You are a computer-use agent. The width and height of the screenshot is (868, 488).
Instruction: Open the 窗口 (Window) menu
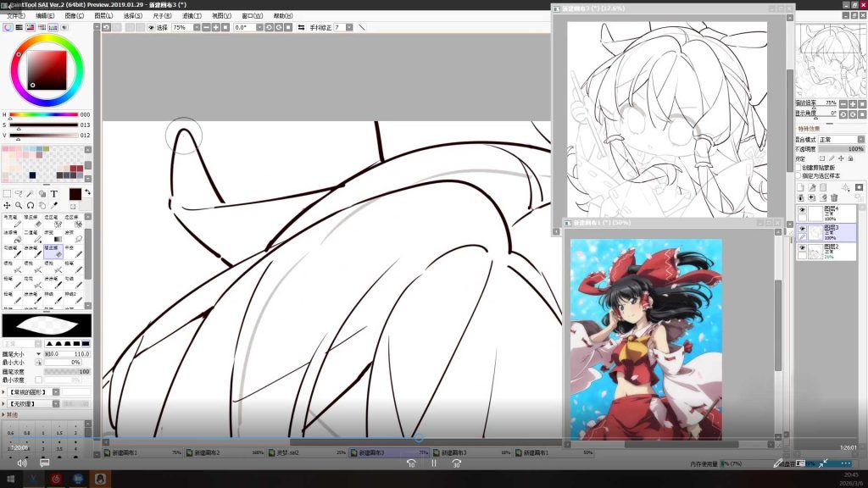[x=252, y=16]
